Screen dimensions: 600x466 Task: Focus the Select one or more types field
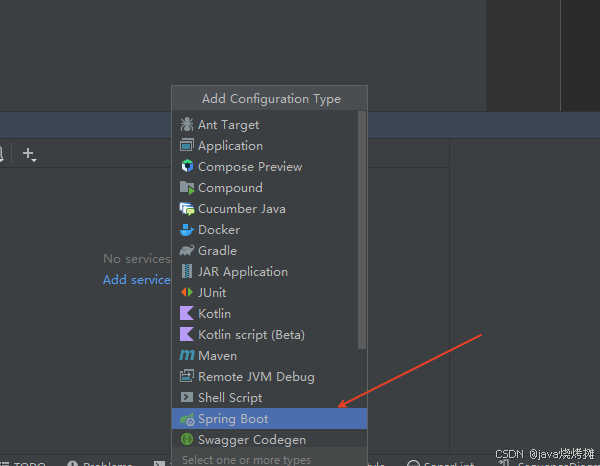[x=269, y=459]
